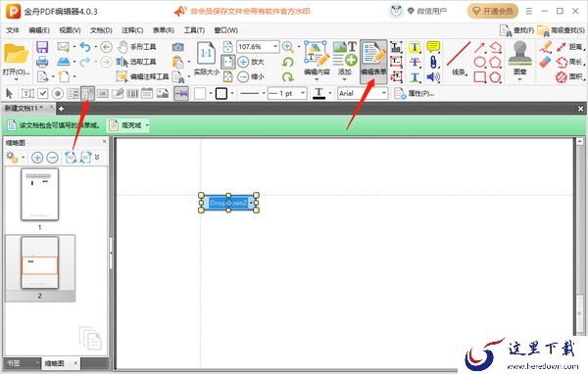Click the scanner icon
Image resolution: width=588 pixels, height=374 pixels.
(64, 62)
